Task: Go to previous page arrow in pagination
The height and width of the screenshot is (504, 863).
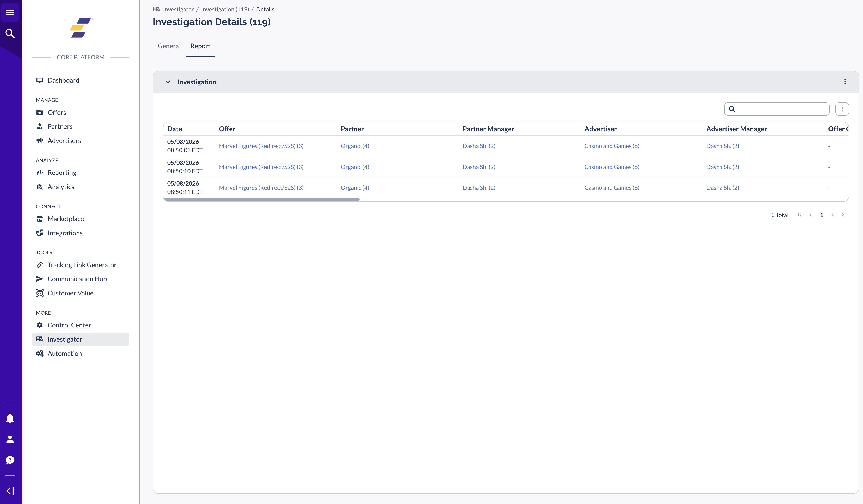Action: click(x=811, y=215)
